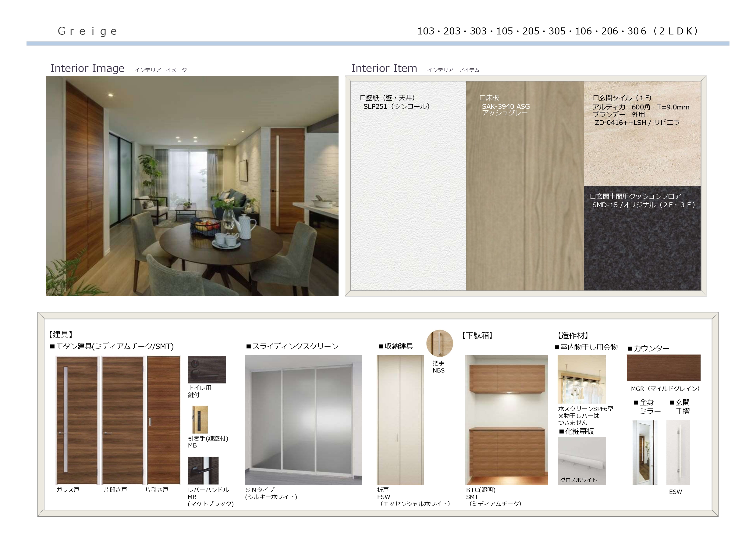Click the full-length mirror image
Image resolution: width=756 pixels, height=535 pixels.
pos(644,452)
